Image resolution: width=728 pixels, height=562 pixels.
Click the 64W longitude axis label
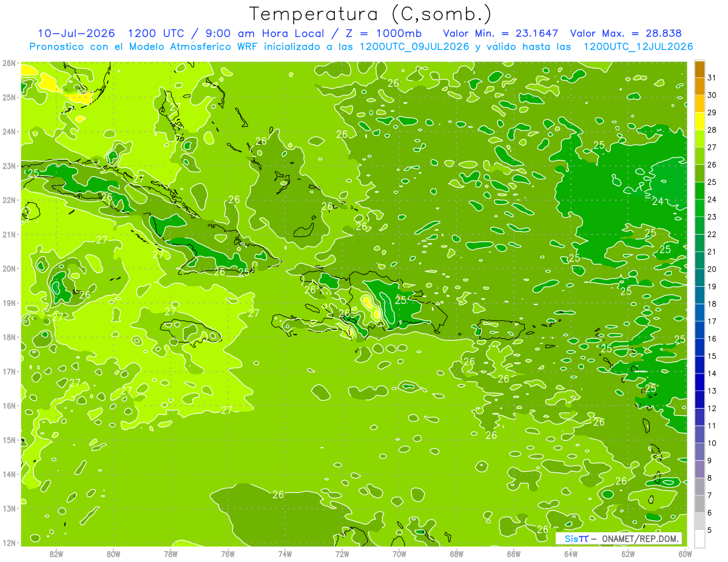[x=571, y=554]
